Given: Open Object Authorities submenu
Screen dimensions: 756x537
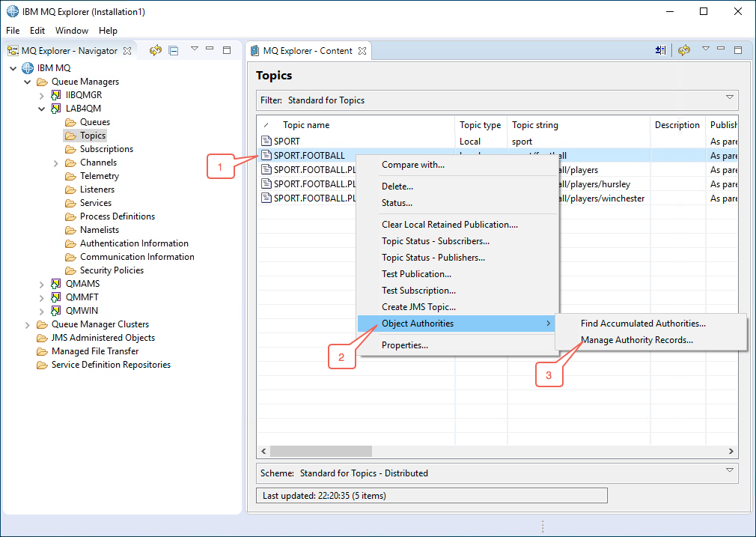Looking at the screenshot, I should click(457, 324).
